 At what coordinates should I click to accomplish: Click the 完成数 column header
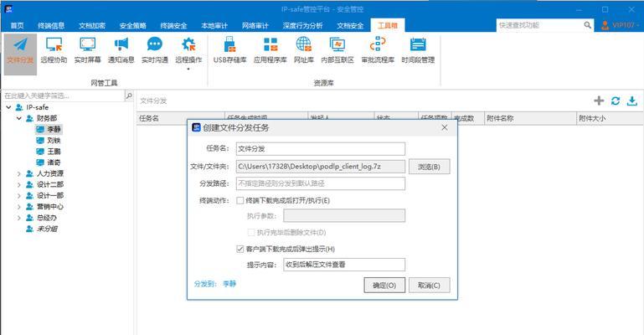(468, 118)
